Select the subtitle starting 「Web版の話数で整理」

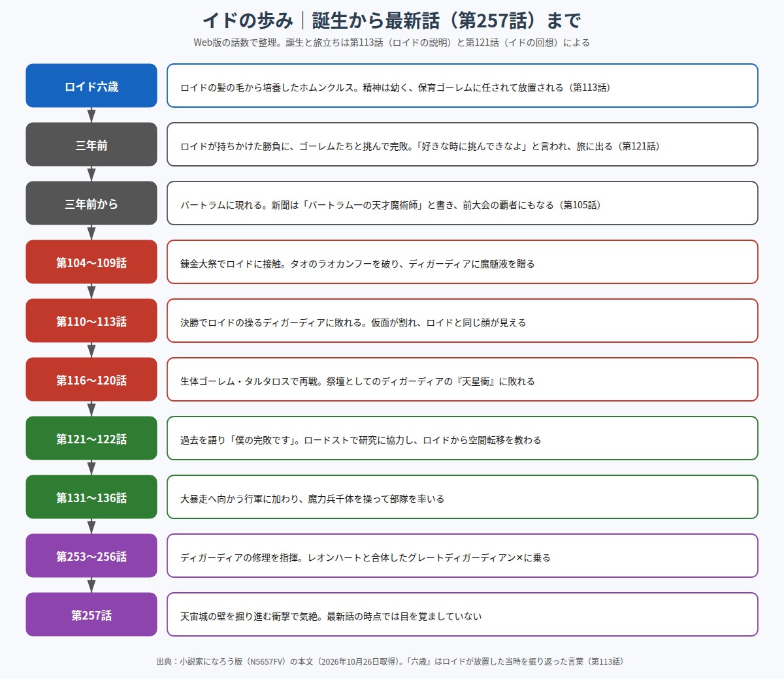391,42
